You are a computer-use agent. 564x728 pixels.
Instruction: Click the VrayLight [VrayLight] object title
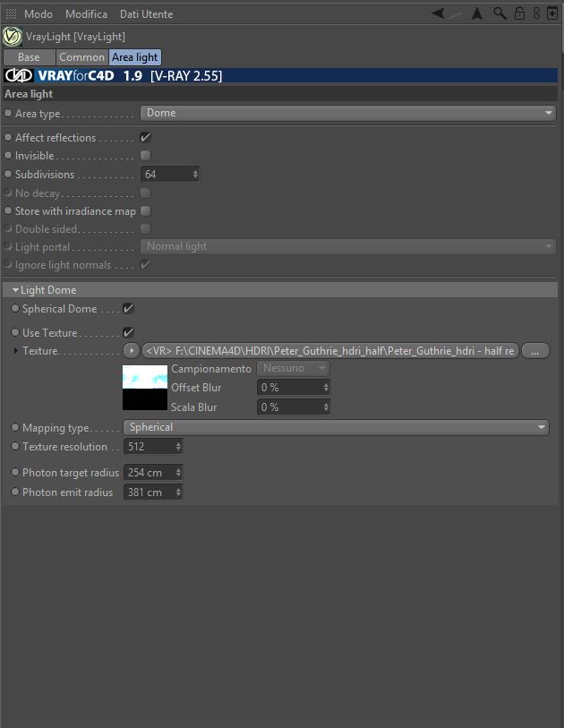tap(75, 37)
